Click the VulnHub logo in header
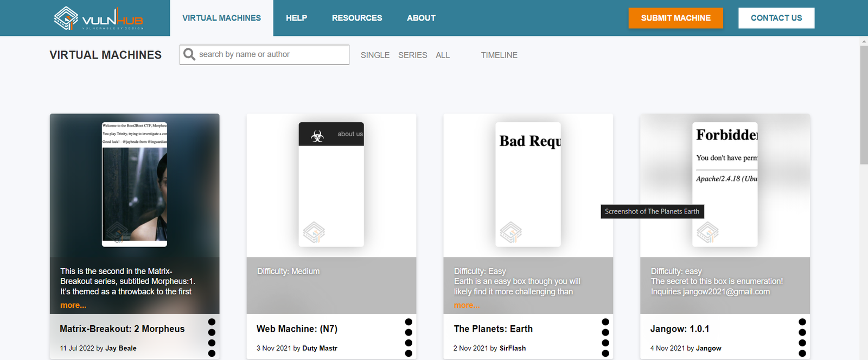The height and width of the screenshot is (360, 868). (x=99, y=18)
